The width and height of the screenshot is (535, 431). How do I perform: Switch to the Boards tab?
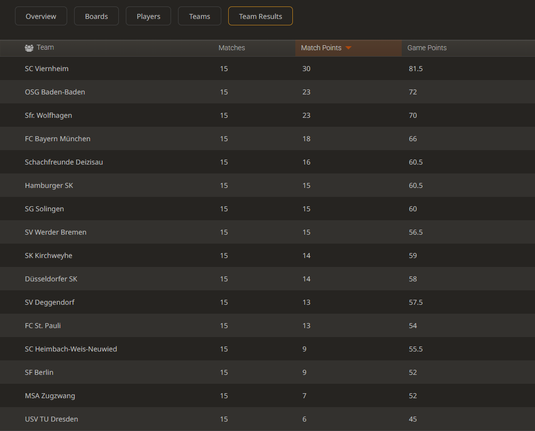[96, 16]
